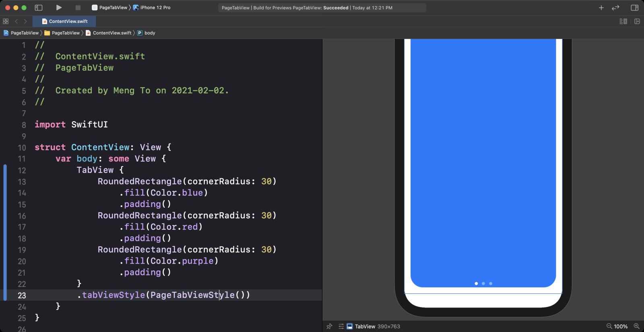This screenshot has width=644, height=332.
Task: Open the preview settings sliders icon
Action: (x=341, y=326)
